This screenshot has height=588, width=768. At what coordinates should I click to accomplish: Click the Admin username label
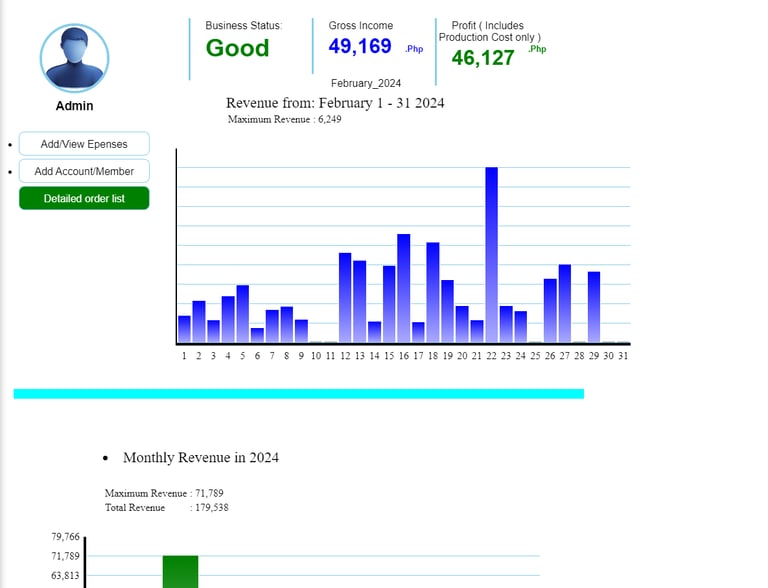click(74, 106)
